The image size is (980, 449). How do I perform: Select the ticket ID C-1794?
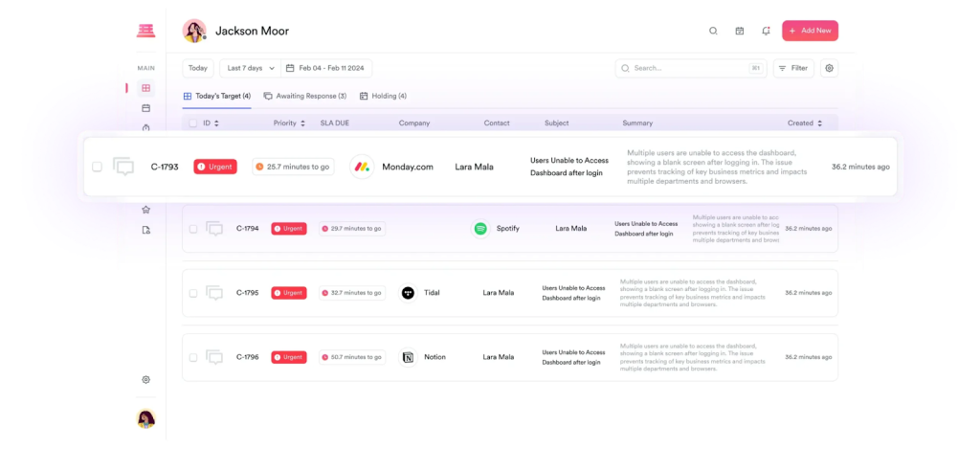(x=248, y=229)
